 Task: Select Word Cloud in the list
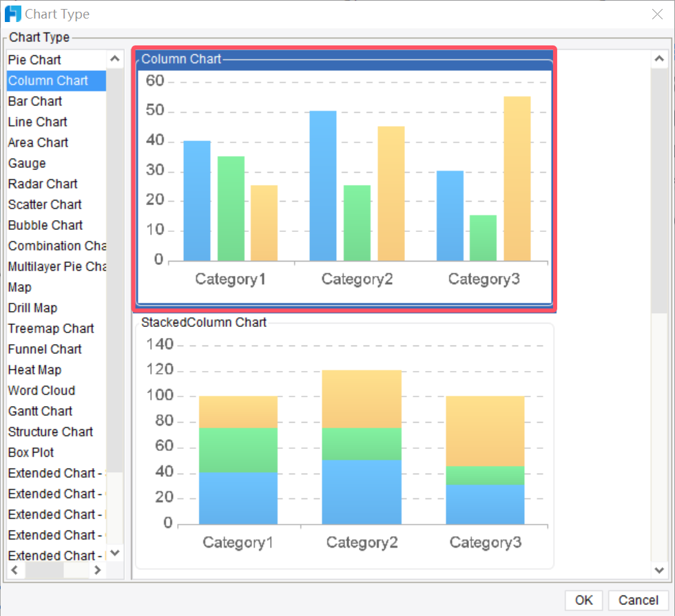[56, 390]
